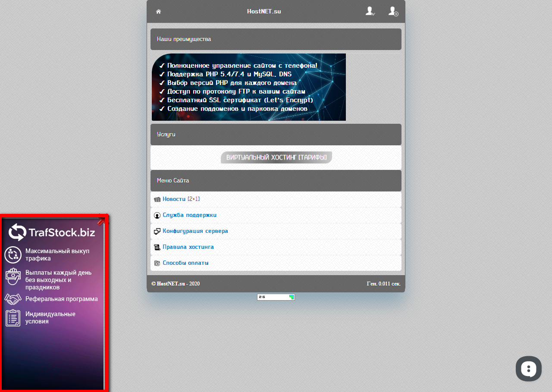Click the payment methods money icon
This screenshot has width=552, height=392.
[157, 263]
